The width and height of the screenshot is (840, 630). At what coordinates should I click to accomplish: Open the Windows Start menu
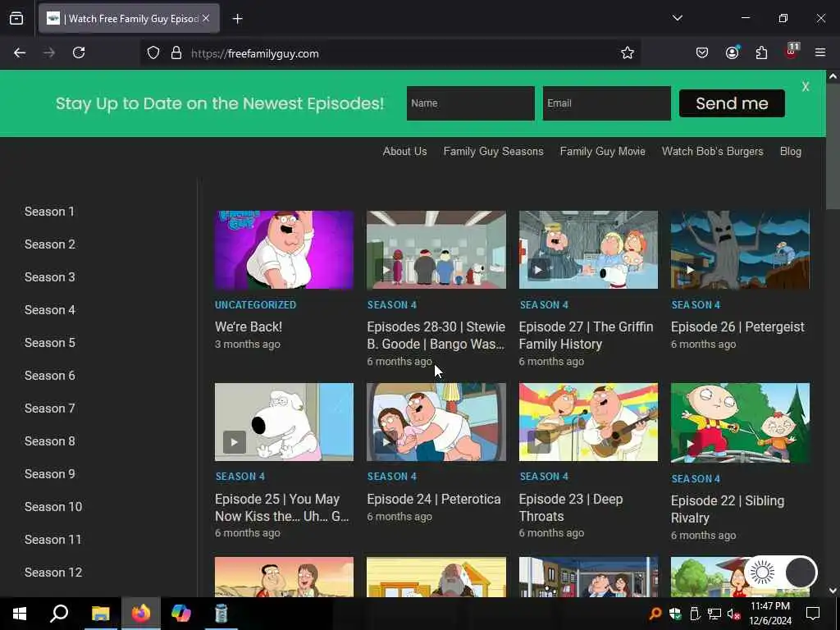(20, 614)
